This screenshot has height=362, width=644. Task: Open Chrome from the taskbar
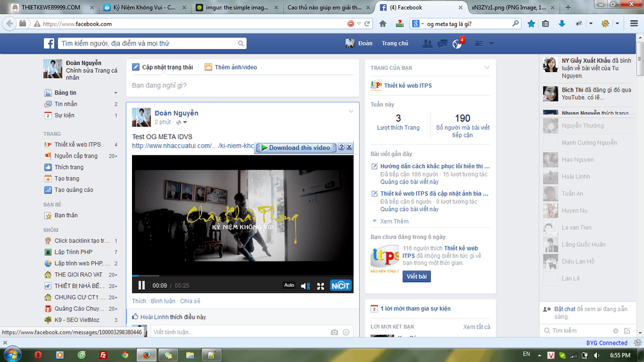125,355
